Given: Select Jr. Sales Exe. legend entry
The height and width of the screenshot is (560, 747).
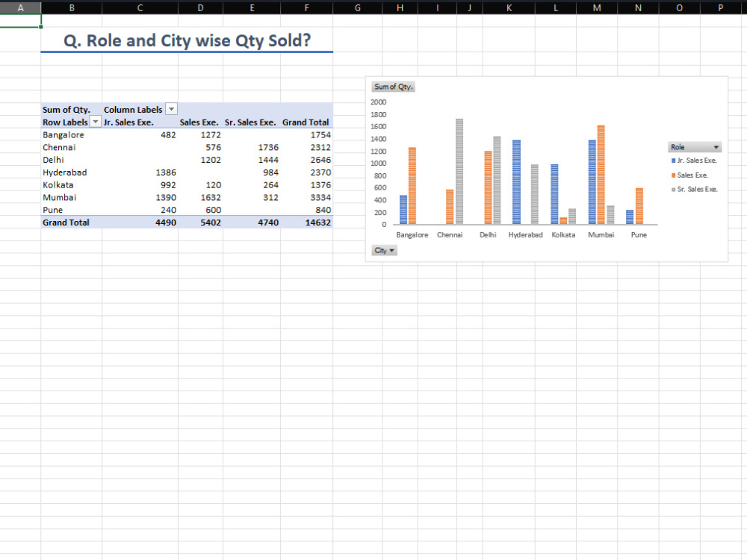Looking at the screenshot, I should tap(694, 161).
